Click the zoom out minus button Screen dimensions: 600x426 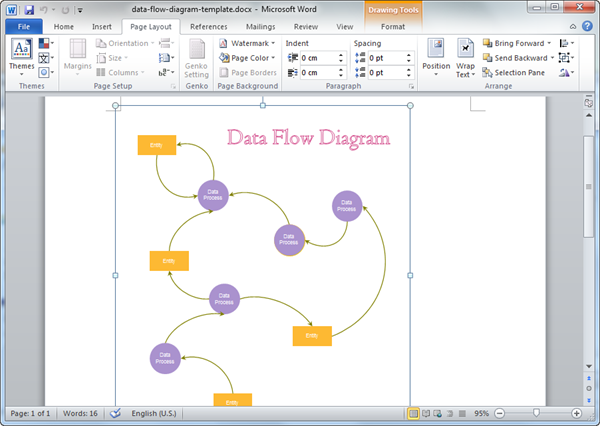pos(500,413)
